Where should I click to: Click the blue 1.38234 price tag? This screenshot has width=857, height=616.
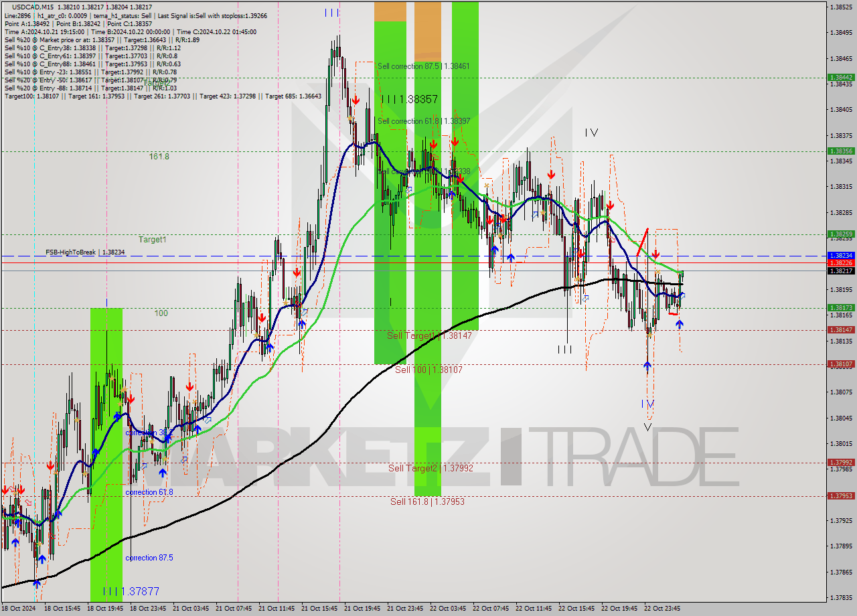click(841, 256)
